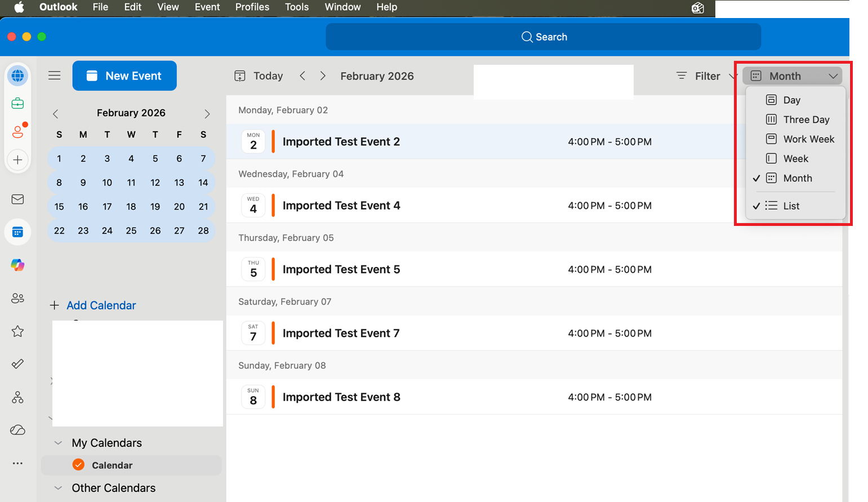Choose Work Week view from the menu

[x=795, y=139]
